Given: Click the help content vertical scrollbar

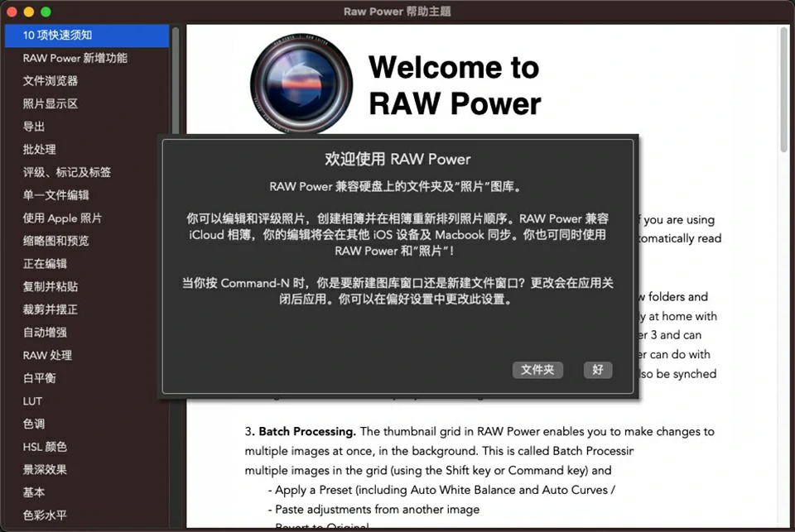Looking at the screenshot, I should pyautogui.click(x=784, y=89).
